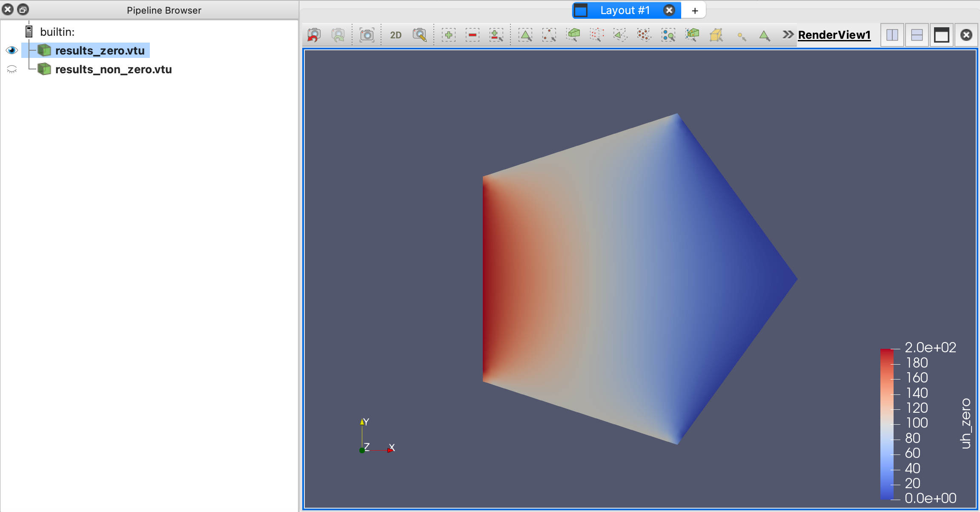Toggle 2D interaction mode
This screenshot has height=512, width=980.
(x=396, y=35)
